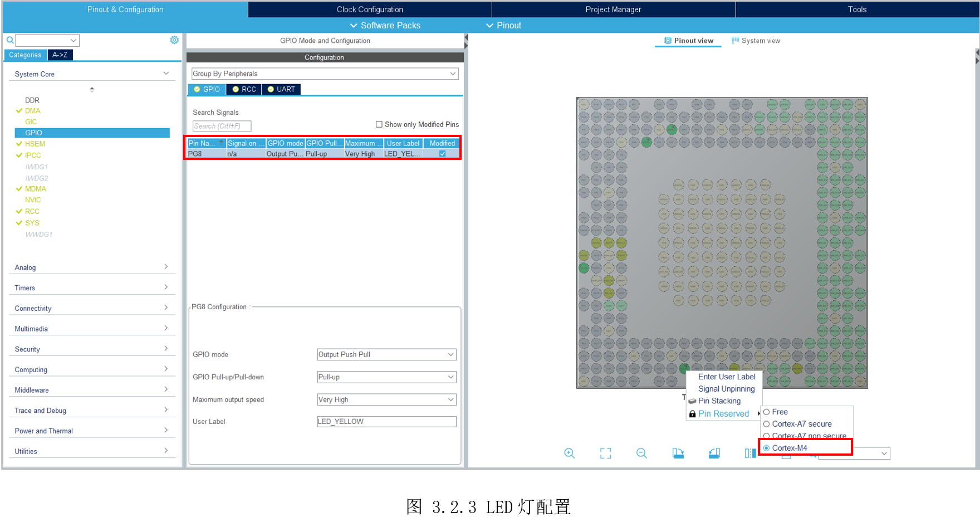This screenshot has height=522, width=980.
Task: Click the search magnifier icon in sidebar
Action: click(10, 40)
